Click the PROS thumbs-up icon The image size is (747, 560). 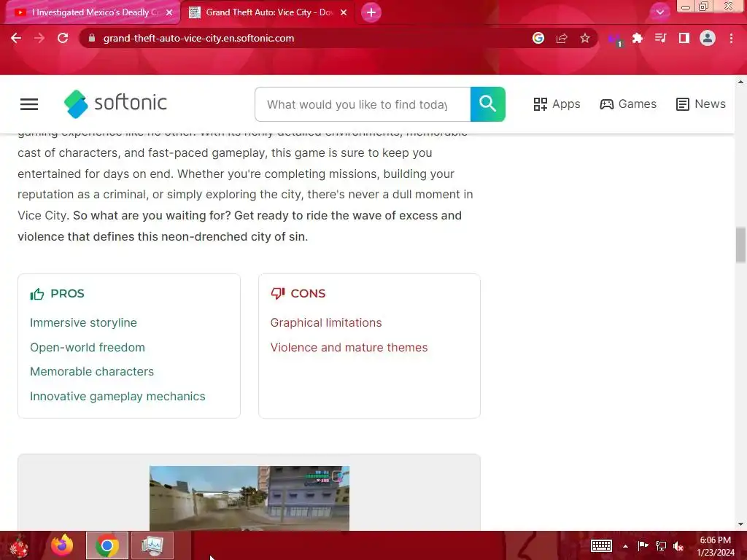pyautogui.click(x=37, y=294)
